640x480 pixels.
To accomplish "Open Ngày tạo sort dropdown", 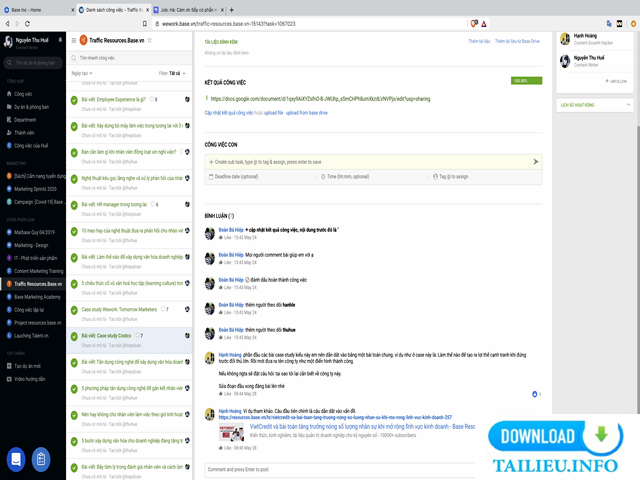I will tap(82, 73).
